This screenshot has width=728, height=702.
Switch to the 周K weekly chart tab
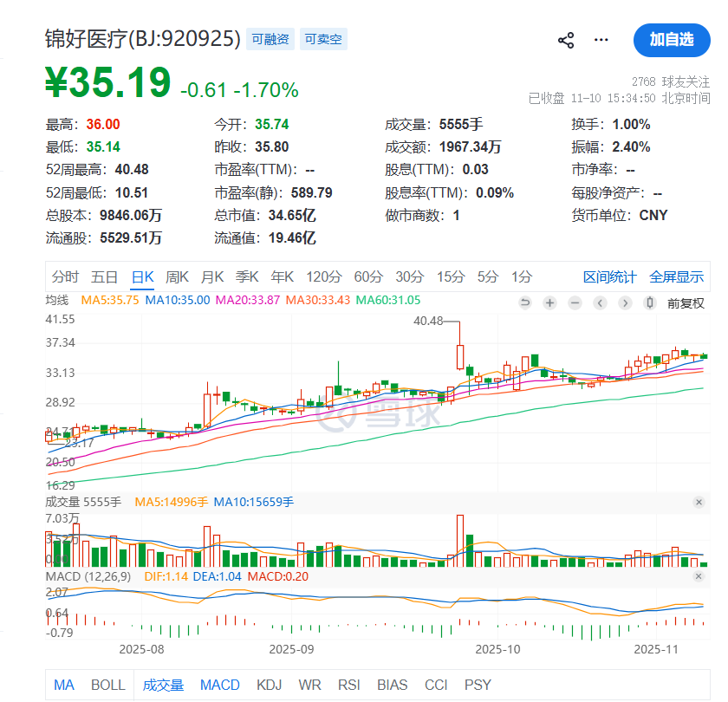point(177,277)
